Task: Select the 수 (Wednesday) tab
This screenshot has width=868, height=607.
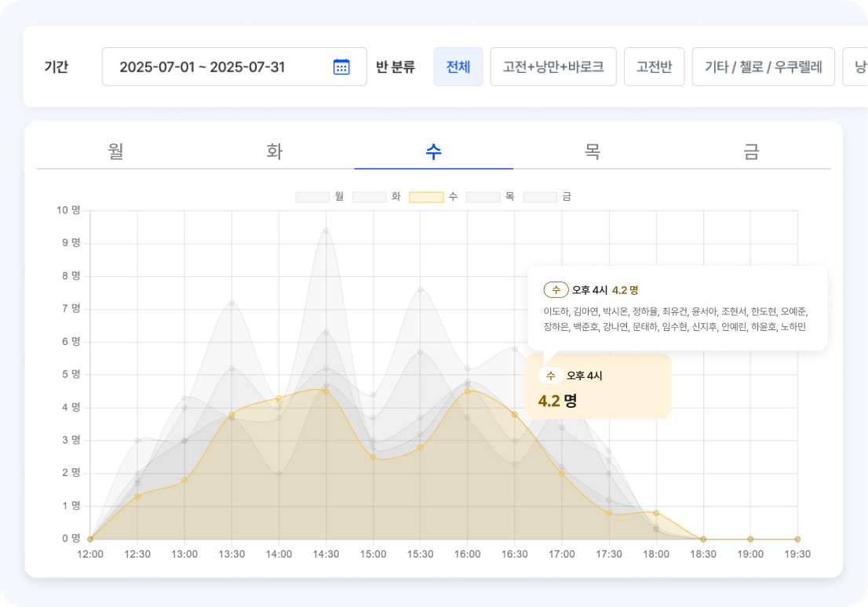Action: tap(433, 151)
